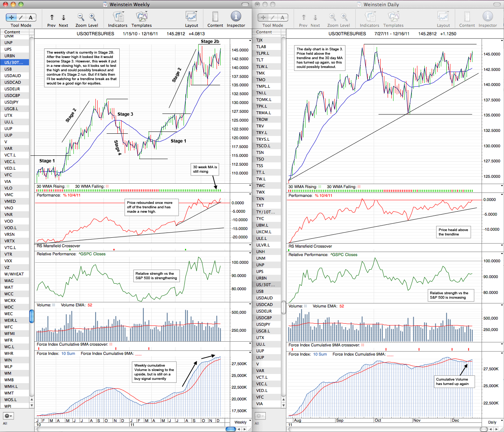This screenshot has width=504, height=432.
Task: Select USDAUD in the Weekly content list
Action: [x=15, y=76]
